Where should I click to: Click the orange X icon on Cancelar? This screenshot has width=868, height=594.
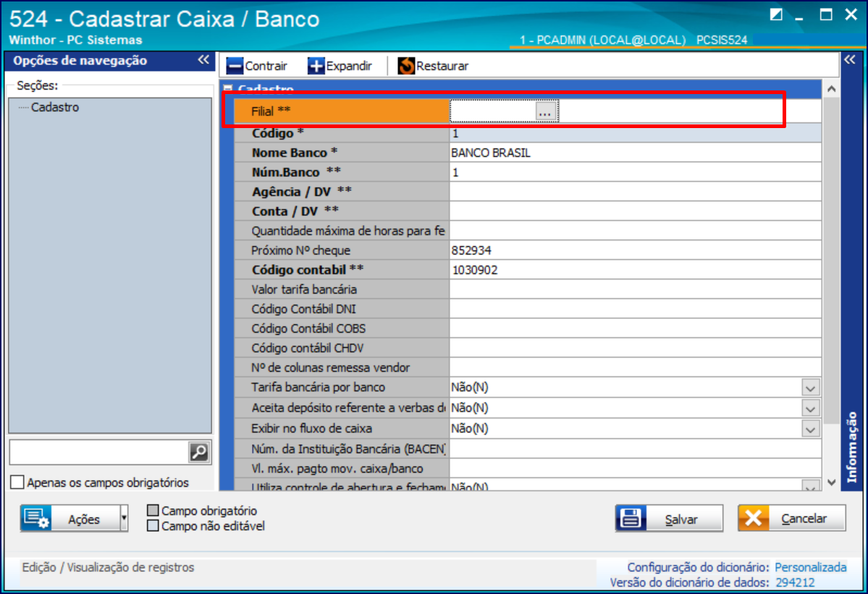754,518
